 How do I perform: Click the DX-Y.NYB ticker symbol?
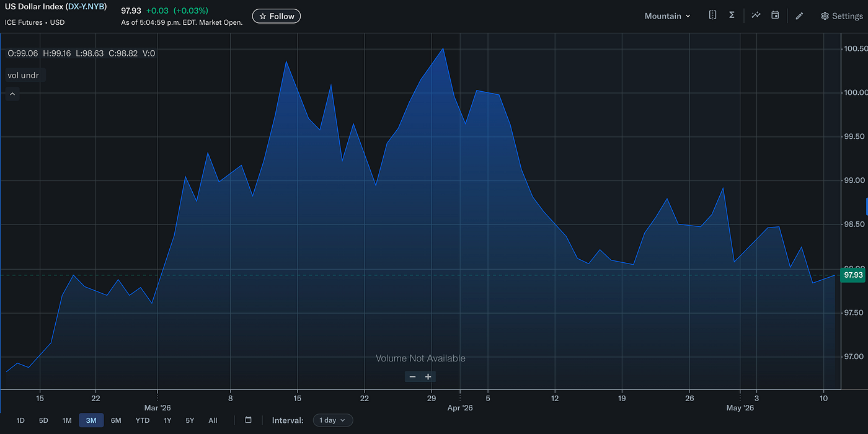(x=86, y=7)
